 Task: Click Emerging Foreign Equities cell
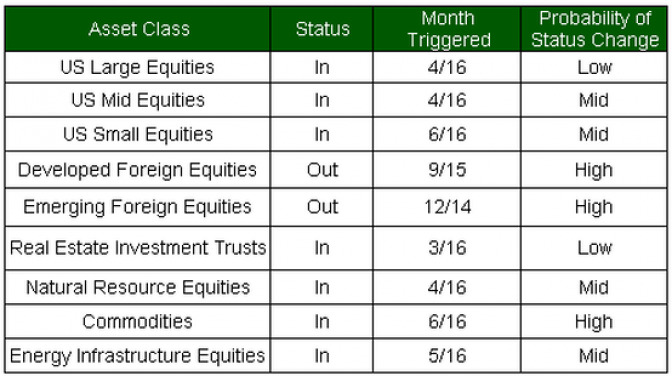138,207
